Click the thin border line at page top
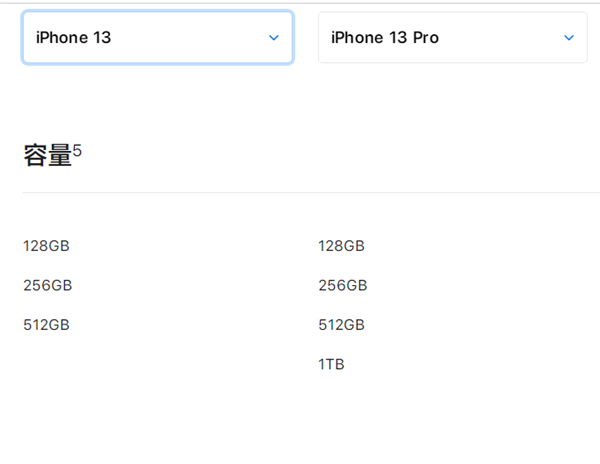This screenshot has width=600, height=464. (300, 2)
